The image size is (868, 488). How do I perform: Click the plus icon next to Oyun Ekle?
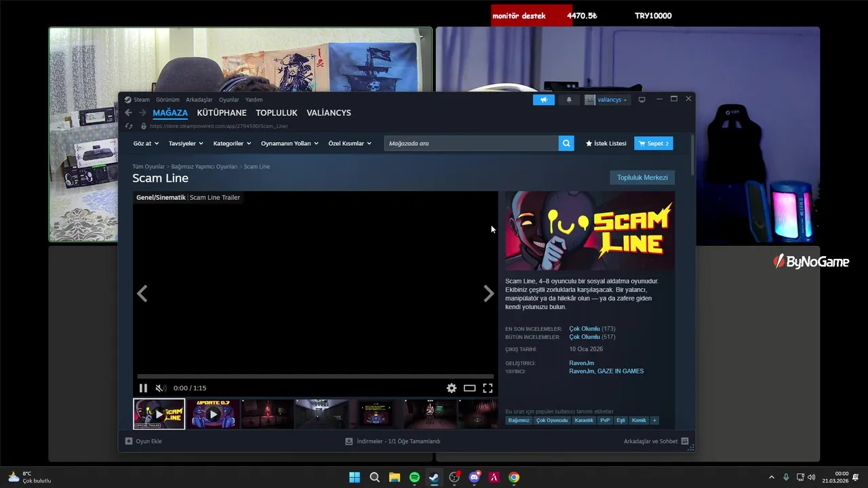129,441
